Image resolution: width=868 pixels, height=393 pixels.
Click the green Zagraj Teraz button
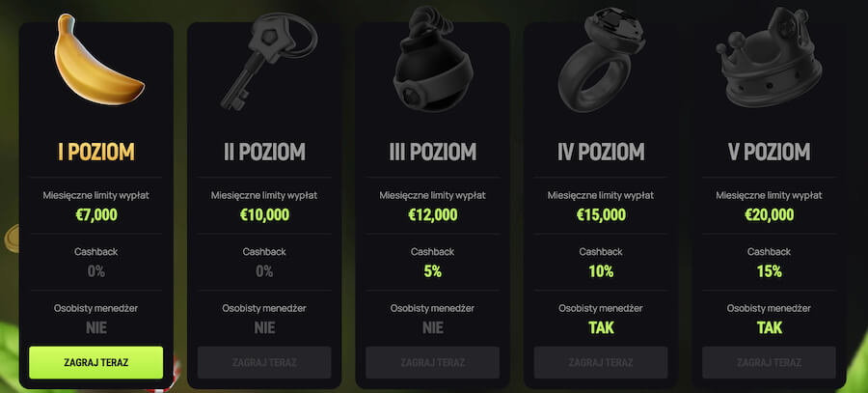(x=96, y=362)
